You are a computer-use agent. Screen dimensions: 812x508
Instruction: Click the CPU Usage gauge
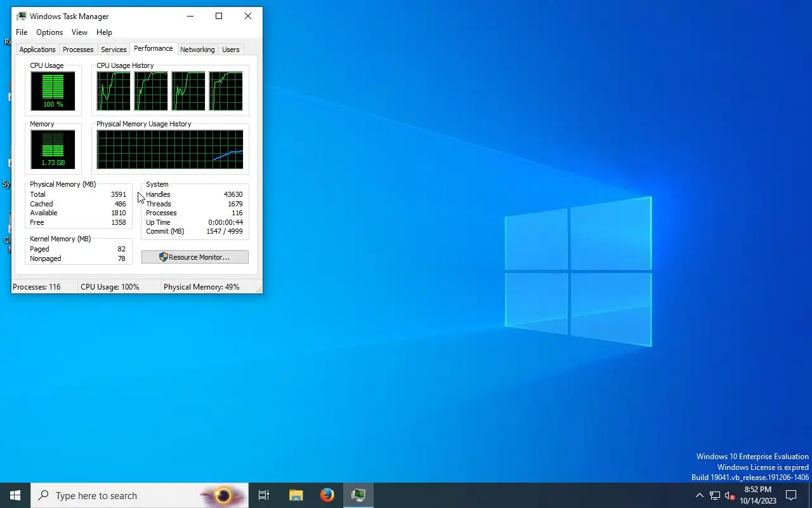click(x=53, y=91)
